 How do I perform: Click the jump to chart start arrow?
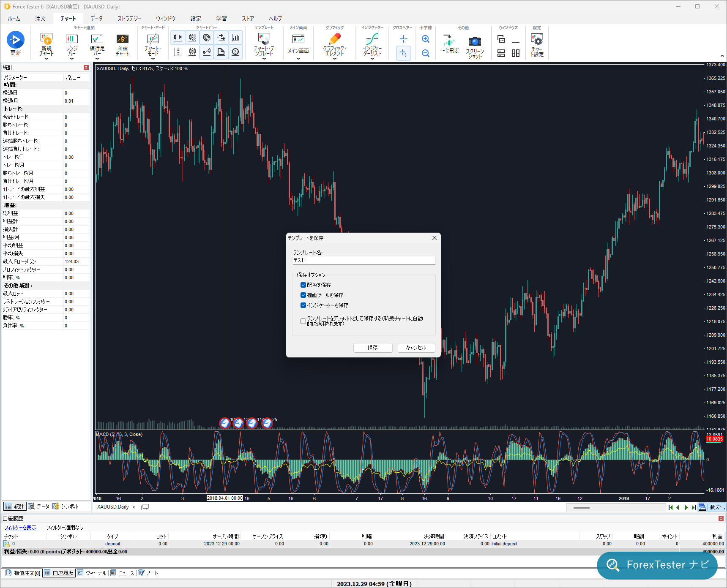point(670,508)
